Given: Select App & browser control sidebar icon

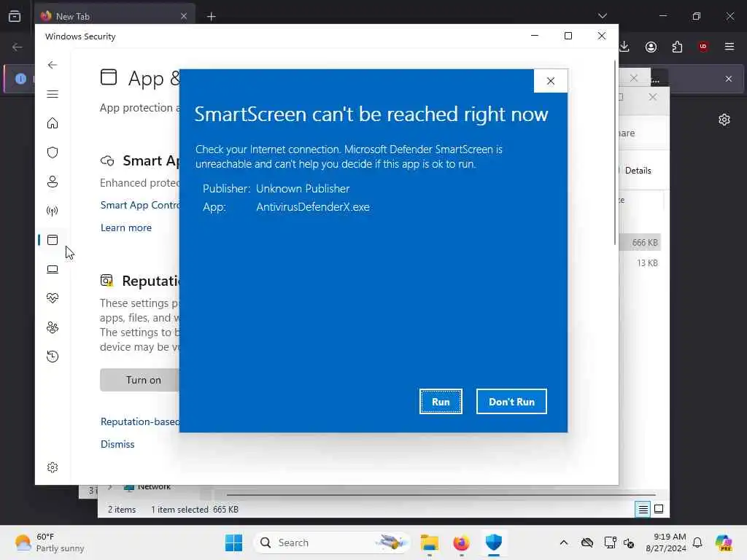Looking at the screenshot, I should click(x=53, y=240).
